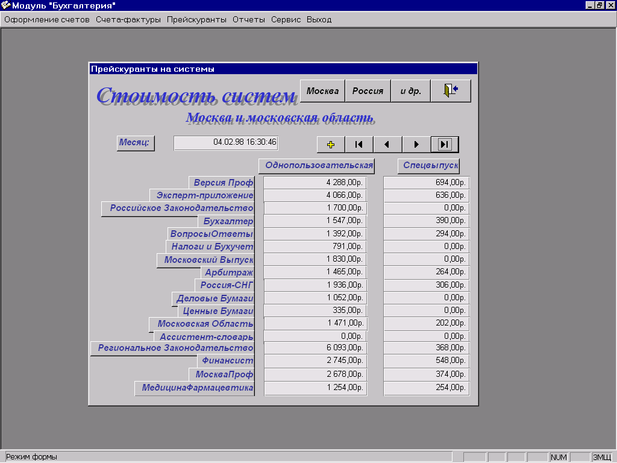
Task: Add new record with yellow plus button
Action: point(331,144)
